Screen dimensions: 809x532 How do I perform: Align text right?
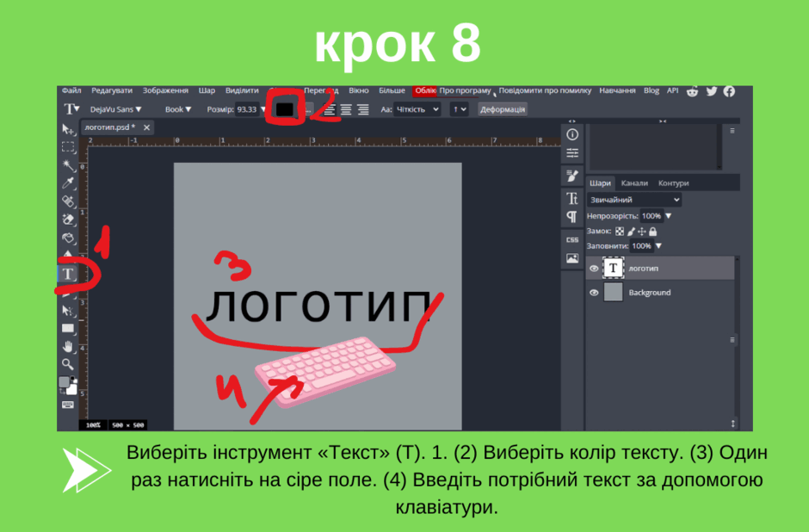point(363,109)
